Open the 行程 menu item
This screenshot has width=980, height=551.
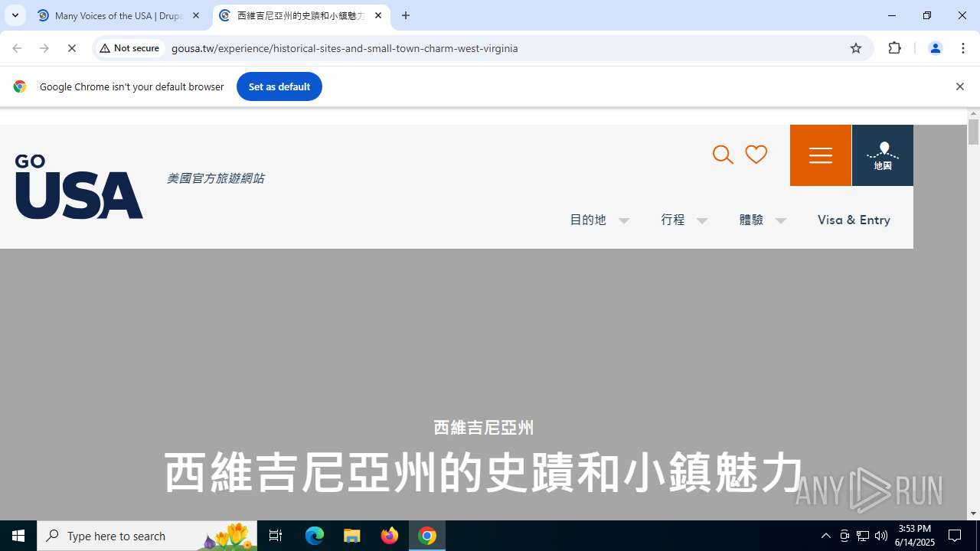coord(673,220)
